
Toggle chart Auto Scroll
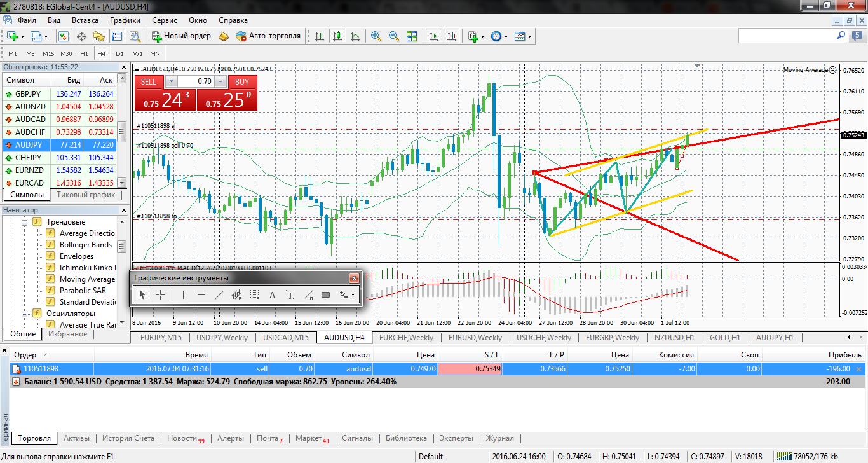click(433, 36)
